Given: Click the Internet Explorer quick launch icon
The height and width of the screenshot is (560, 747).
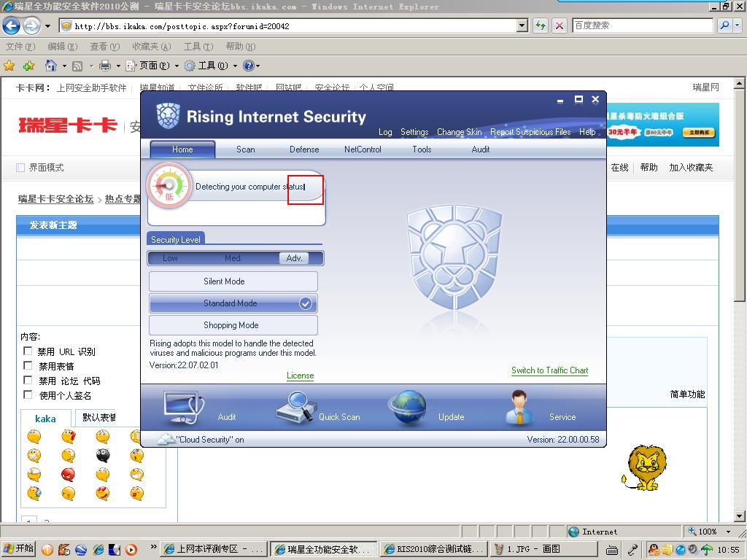Looking at the screenshot, I should (98, 549).
